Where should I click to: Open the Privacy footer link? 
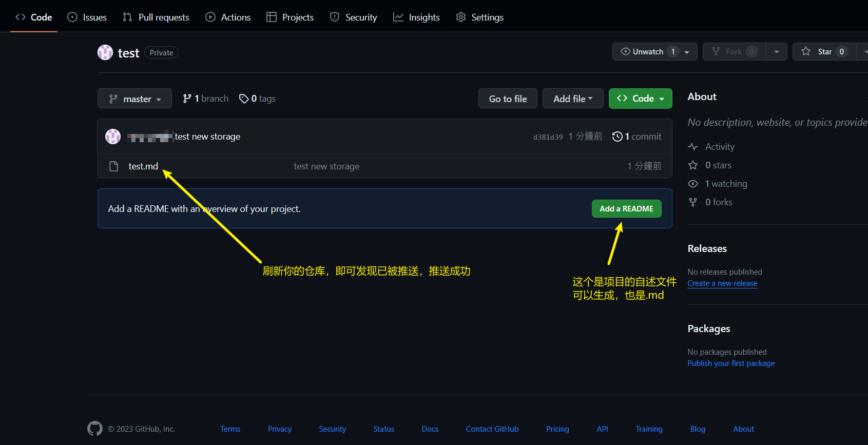[x=280, y=429]
